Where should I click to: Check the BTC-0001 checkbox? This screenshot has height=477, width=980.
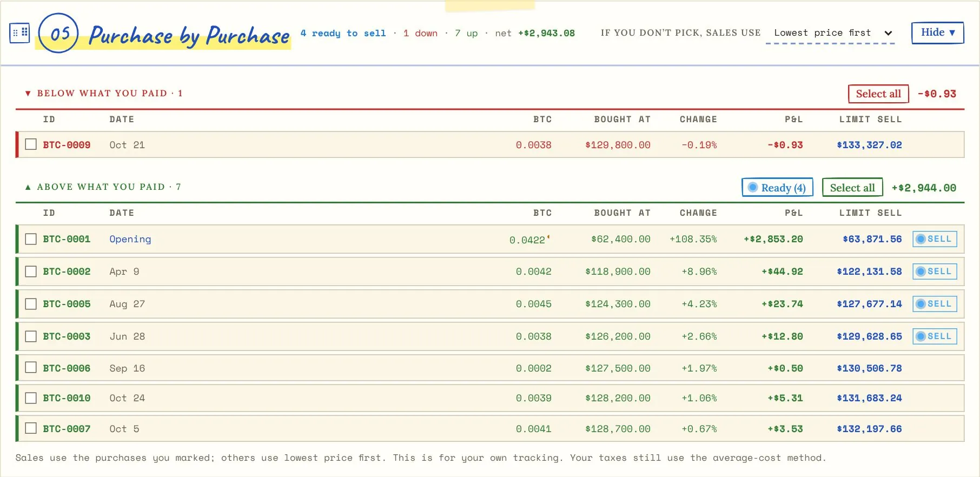tap(31, 239)
